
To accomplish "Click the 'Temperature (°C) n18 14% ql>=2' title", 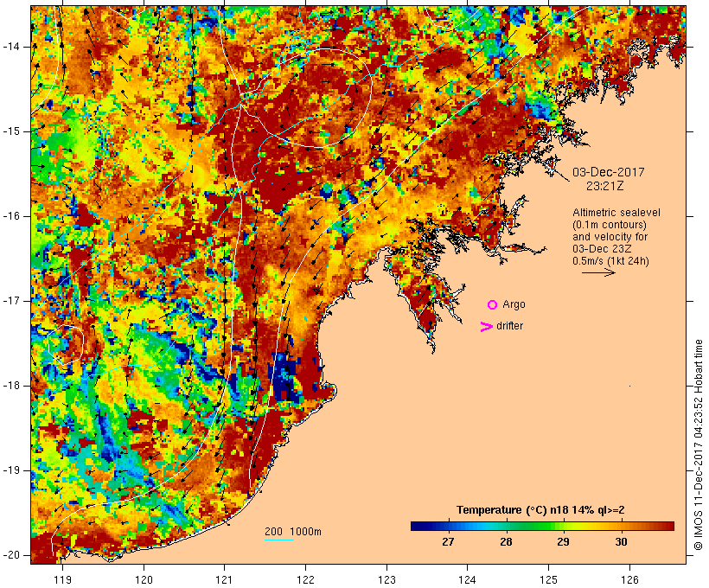I will (x=540, y=510).
